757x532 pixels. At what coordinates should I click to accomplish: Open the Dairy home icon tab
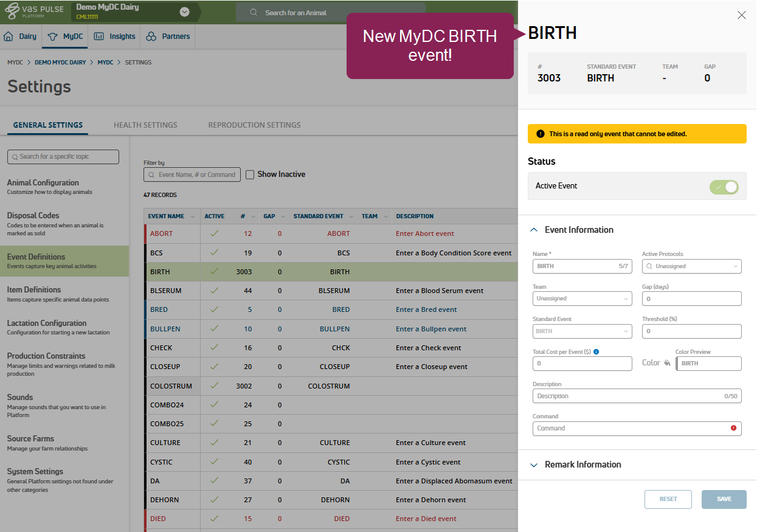pyautogui.click(x=9, y=36)
